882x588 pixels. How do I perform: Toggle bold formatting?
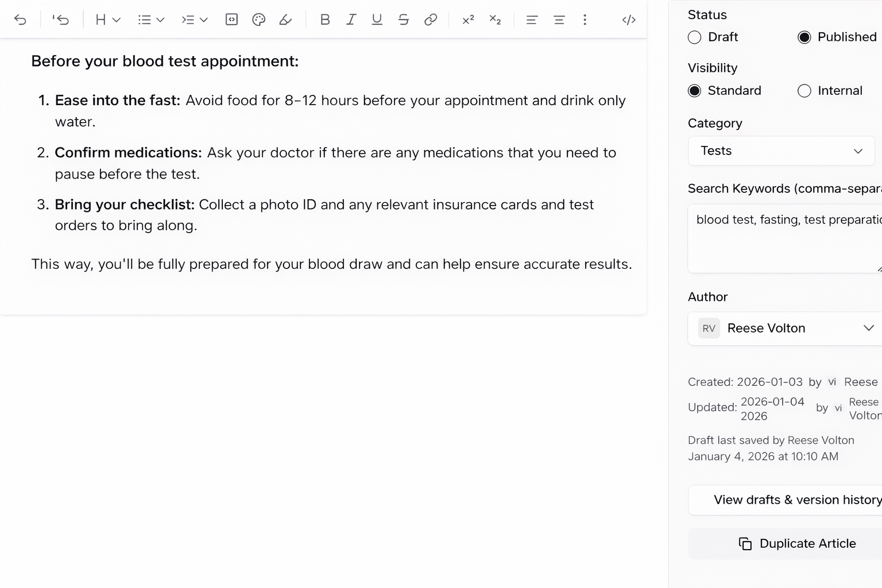(x=325, y=20)
